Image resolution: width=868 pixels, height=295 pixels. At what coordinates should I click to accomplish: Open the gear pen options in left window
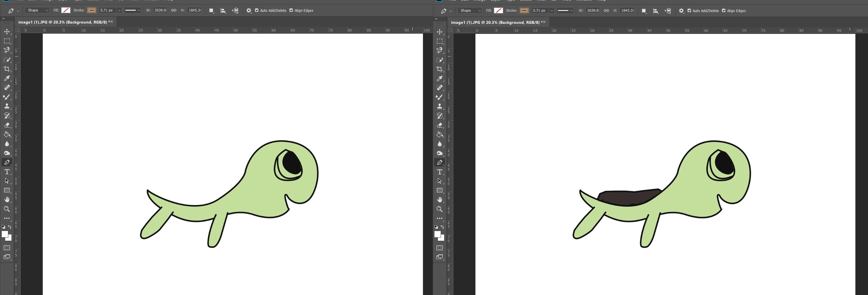coord(249,10)
